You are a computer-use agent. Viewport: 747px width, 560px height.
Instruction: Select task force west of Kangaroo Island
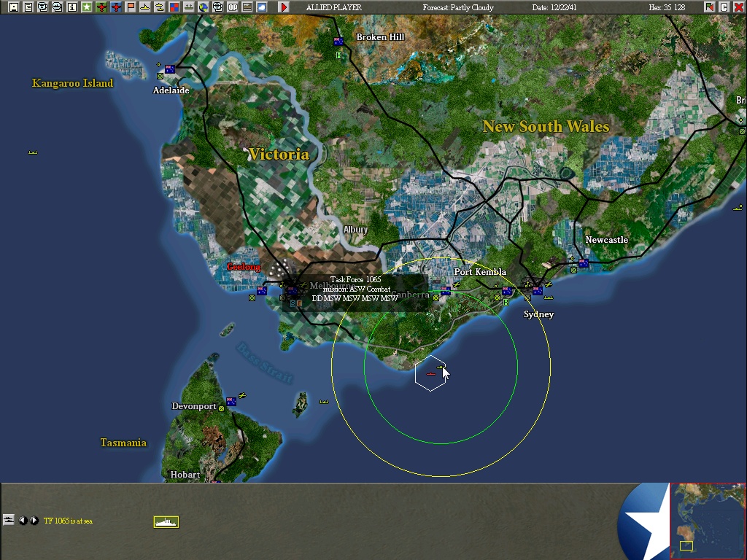click(x=33, y=152)
